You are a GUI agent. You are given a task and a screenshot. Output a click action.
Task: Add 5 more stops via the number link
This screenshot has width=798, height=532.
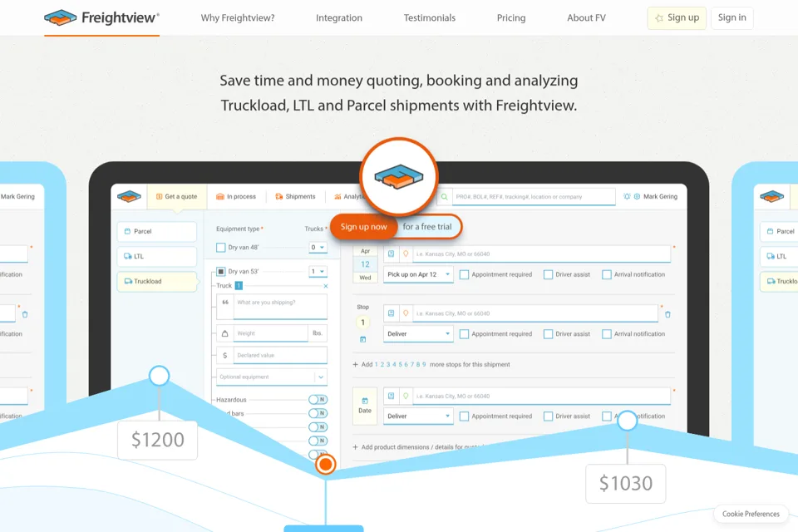tap(400, 365)
